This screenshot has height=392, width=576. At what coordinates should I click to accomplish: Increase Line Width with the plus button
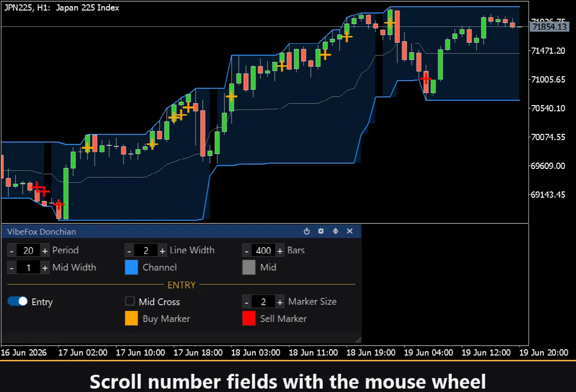(162, 250)
